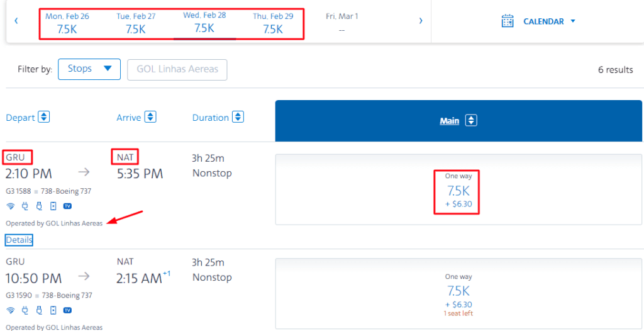Switch to Thu, Feb 29 date tab
The width and height of the screenshot is (644, 331).
tap(273, 23)
